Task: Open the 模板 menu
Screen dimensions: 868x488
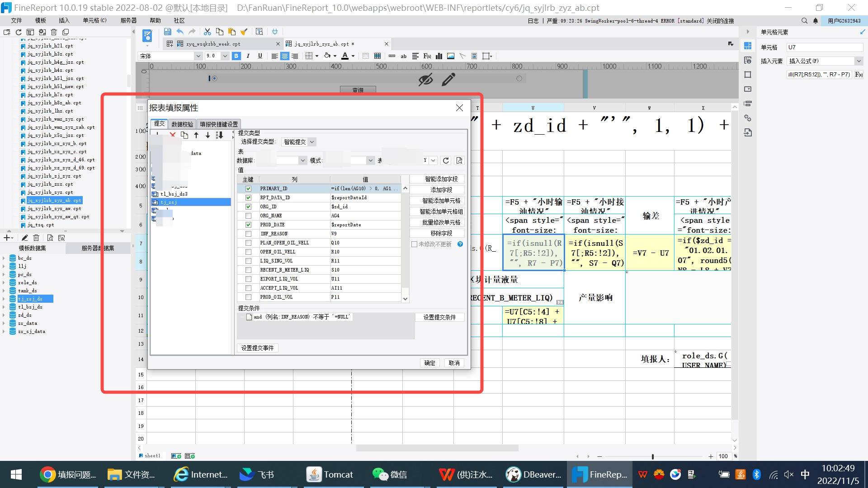Action: tap(41, 20)
